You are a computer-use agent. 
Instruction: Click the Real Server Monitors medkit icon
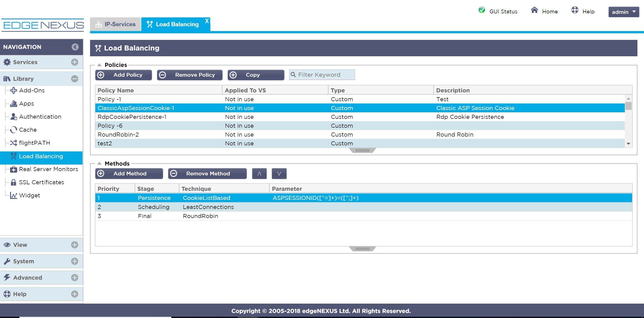tap(13, 169)
